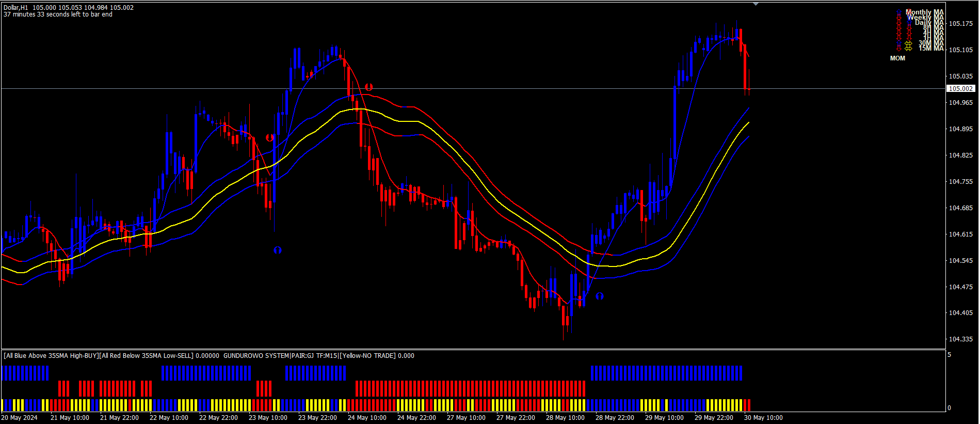
Task: Click the 104.965 price axis label
Action: coord(961,103)
